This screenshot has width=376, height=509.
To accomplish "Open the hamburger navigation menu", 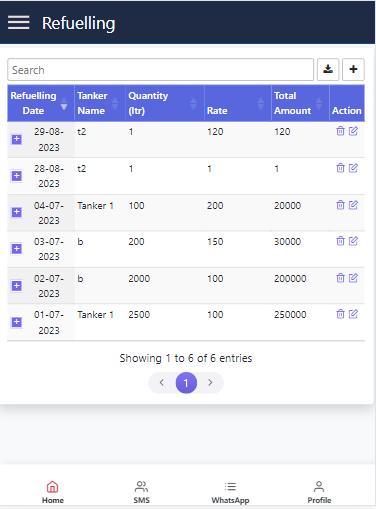I will pos(19,23).
